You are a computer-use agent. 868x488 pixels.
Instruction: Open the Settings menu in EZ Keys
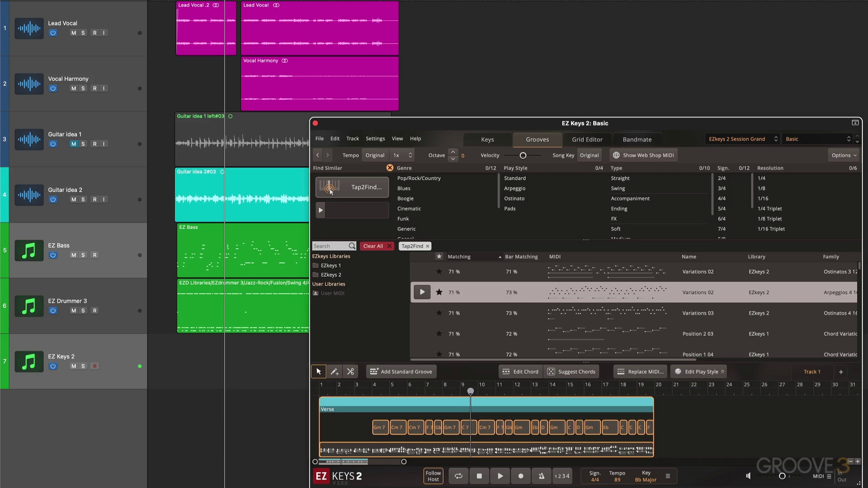[x=375, y=139]
